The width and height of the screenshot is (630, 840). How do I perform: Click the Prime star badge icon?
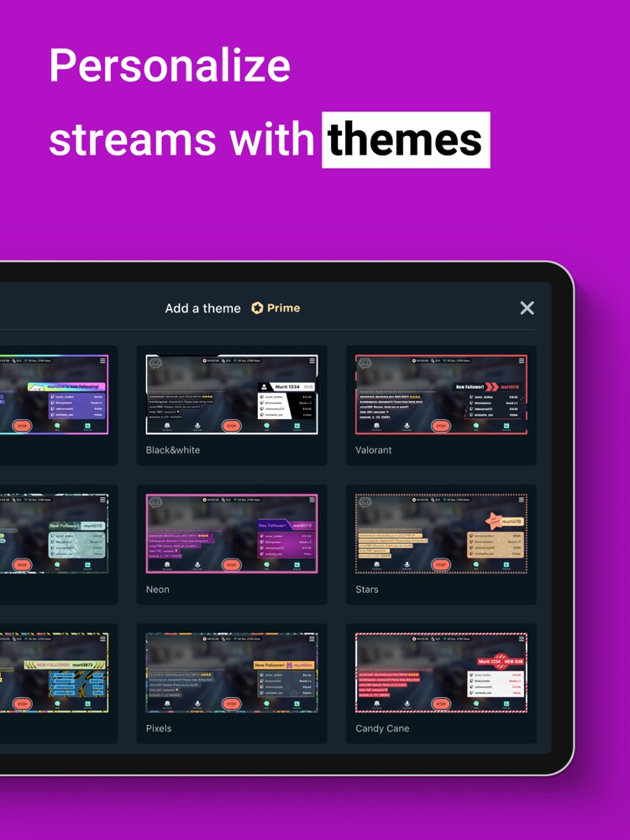(x=257, y=308)
